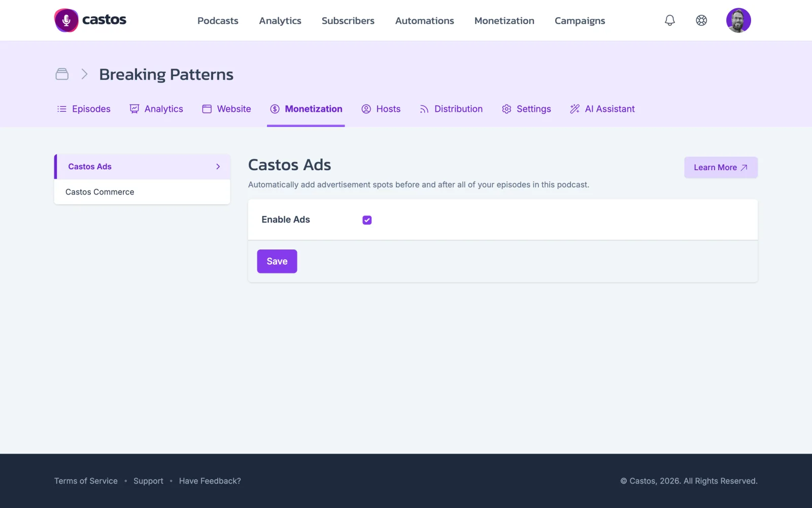This screenshot has width=812, height=508.
Task: Open the notifications bell
Action: pyautogui.click(x=670, y=20)
